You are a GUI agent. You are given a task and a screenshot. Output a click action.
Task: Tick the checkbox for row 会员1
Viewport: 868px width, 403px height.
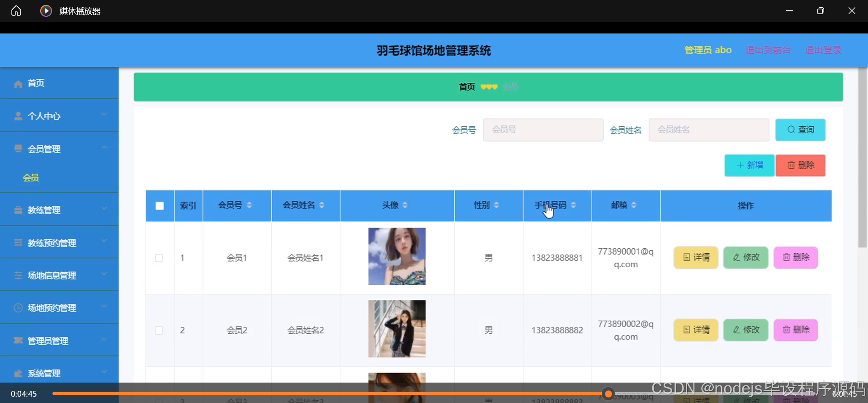click(x=159, y=258)
